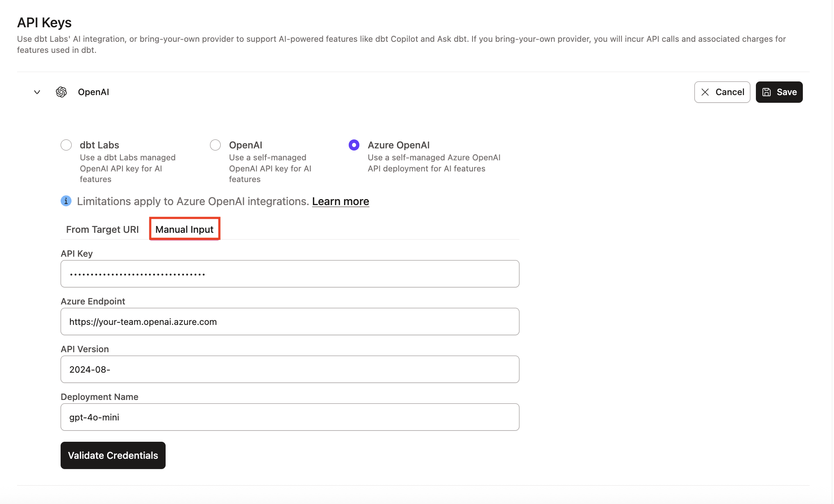Switch to the Manual Input tab

184,229
